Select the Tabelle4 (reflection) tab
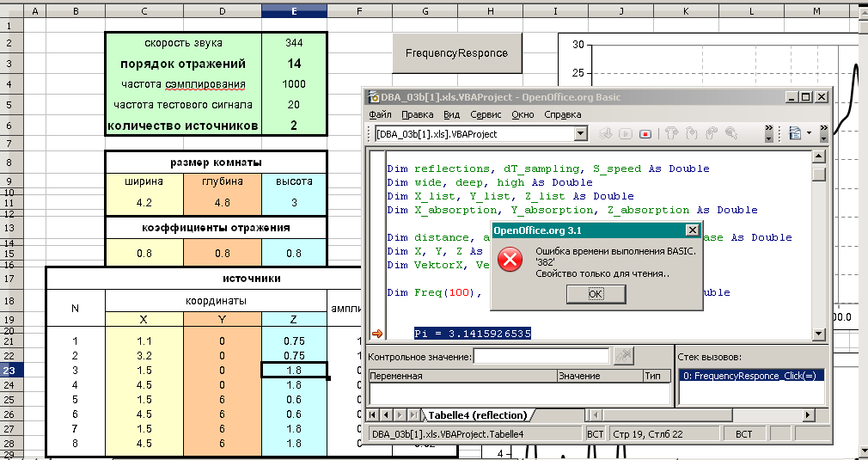 tap(479, 415)
